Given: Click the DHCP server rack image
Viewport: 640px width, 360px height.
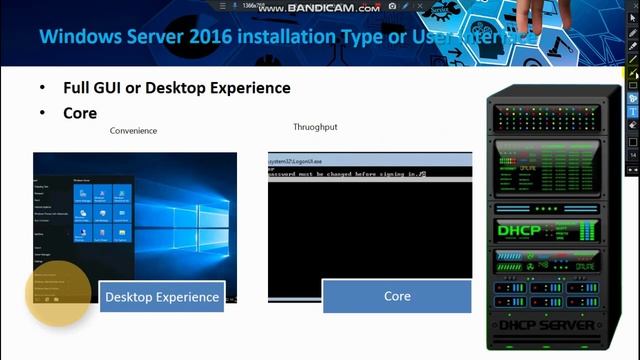Looking at the screenshot, I should click(554, 217).
